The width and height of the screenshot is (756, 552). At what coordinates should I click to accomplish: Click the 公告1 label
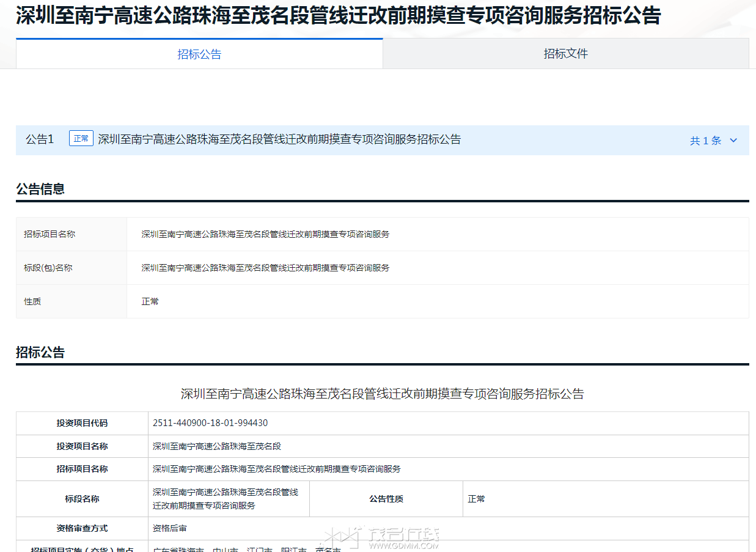(x=40, y=139)
